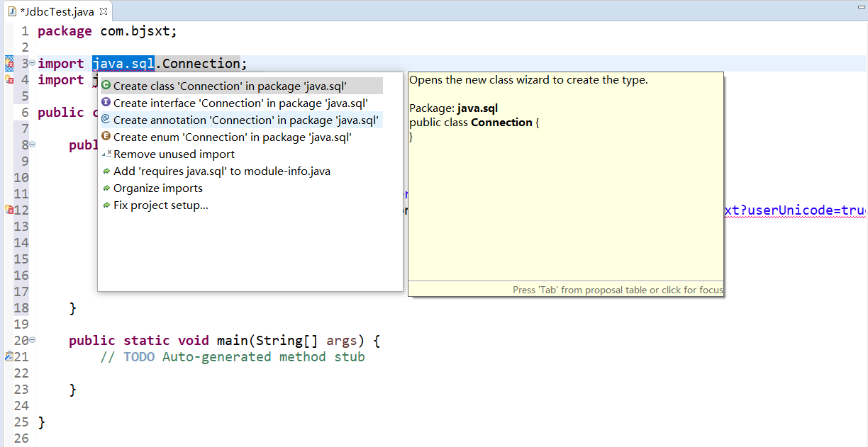Click the Java file icon on the JdbcTest.java tab
This screenshot has width=868, height=447.
pyautogui.click(x=12, y=11)
